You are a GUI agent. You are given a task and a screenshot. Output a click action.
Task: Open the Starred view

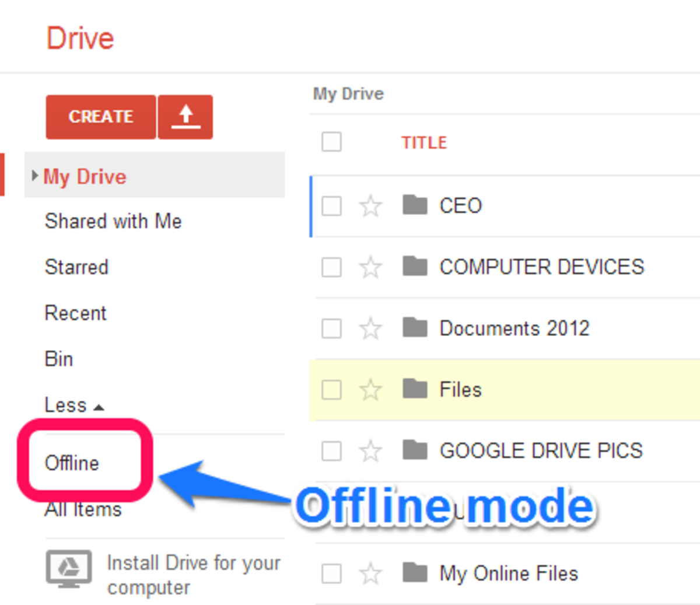pos(76,267)
